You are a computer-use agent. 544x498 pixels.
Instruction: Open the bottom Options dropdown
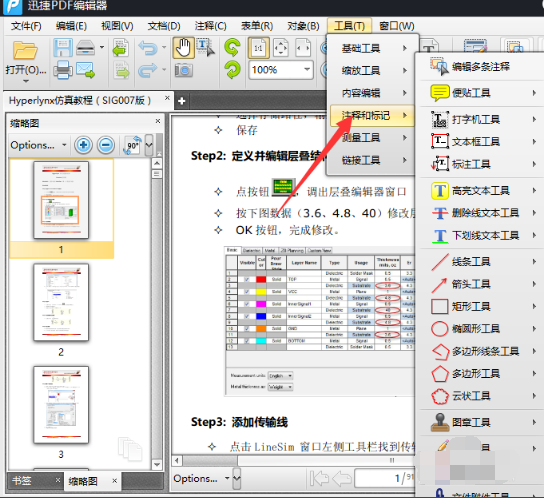(202, 479)
